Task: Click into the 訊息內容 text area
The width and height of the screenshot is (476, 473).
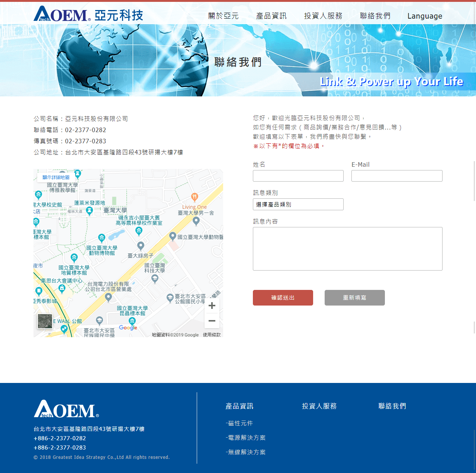Action: (348, 249)
